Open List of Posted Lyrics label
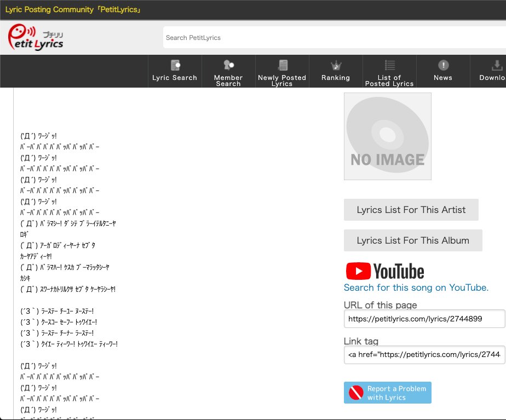 (389, 80)
